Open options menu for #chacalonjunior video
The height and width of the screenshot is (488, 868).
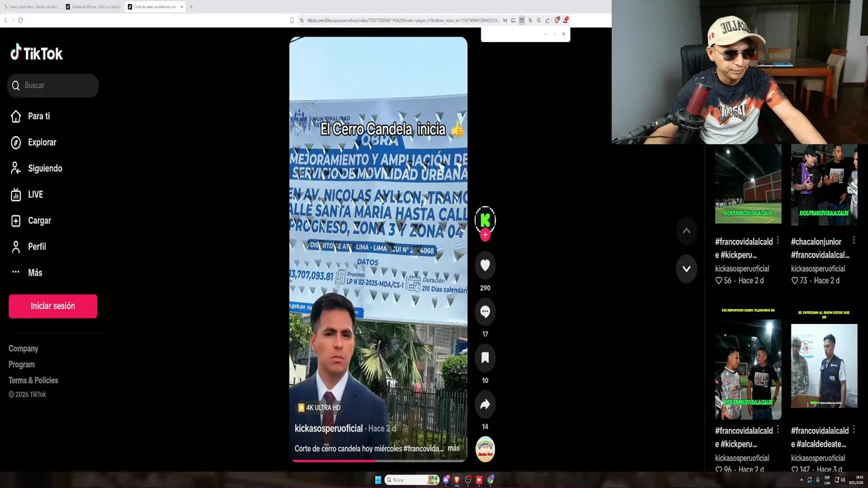pyautogui.click(x=854, y=241)
